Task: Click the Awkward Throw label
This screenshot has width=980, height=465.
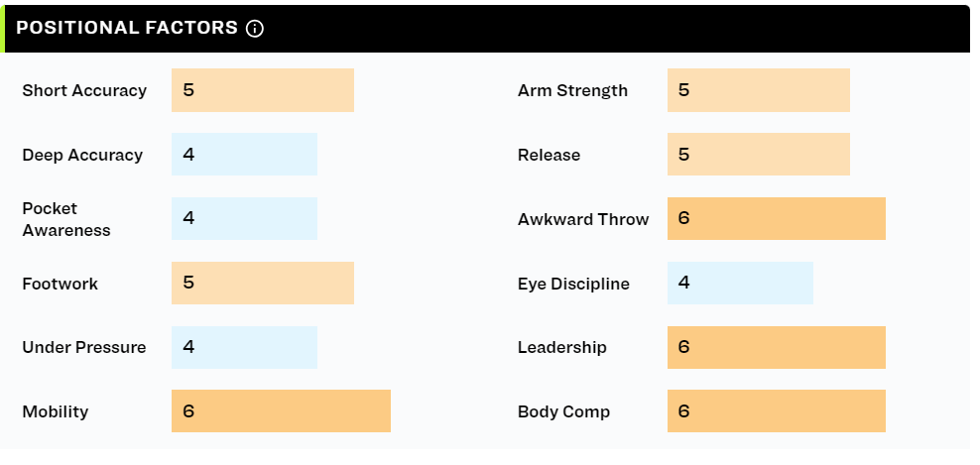Action: click(x=583, y=219)
